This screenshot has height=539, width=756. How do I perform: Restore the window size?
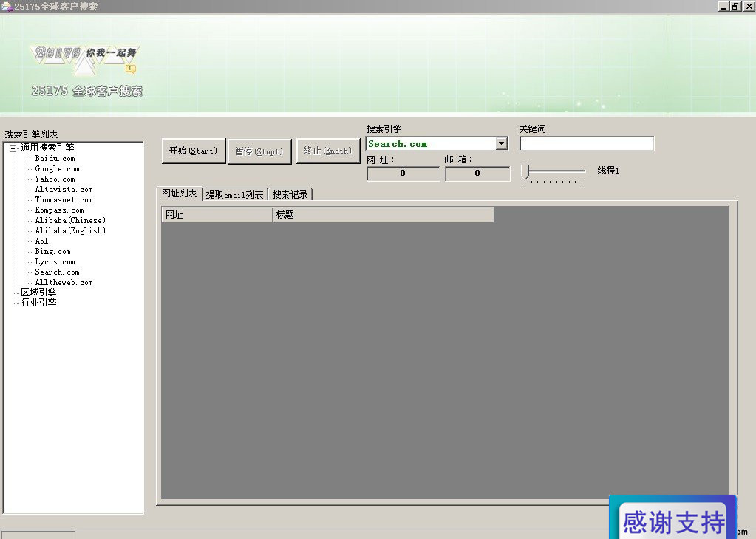pos(735,6)
